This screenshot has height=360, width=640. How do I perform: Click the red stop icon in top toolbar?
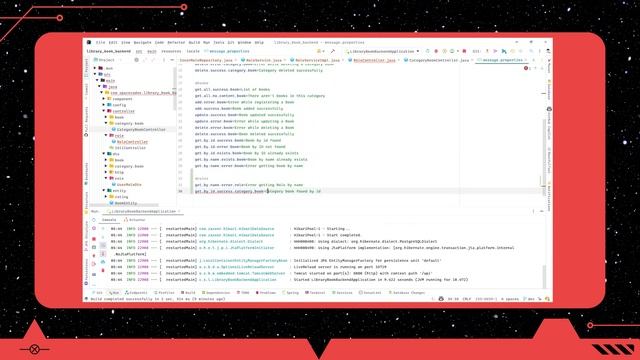(x=464, y=51)
